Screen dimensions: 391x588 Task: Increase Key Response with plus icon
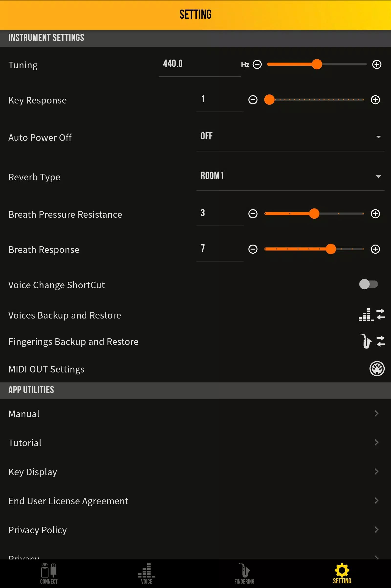coord(375,100)
